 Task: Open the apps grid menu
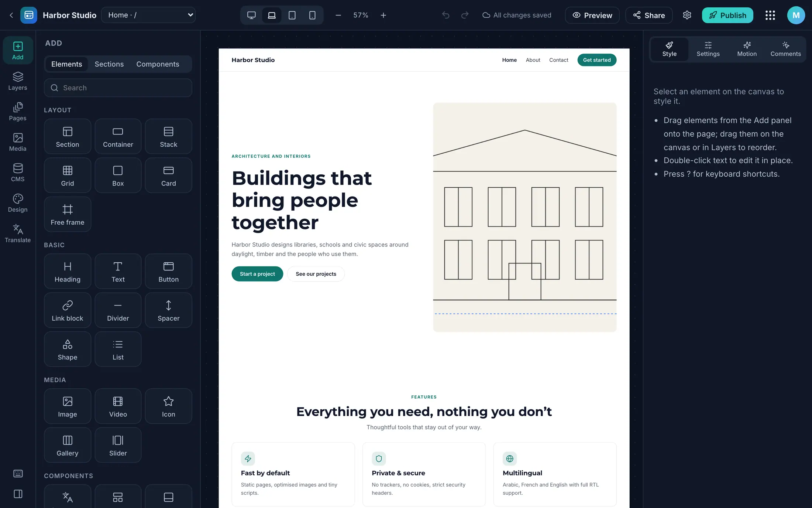point(770,15)
